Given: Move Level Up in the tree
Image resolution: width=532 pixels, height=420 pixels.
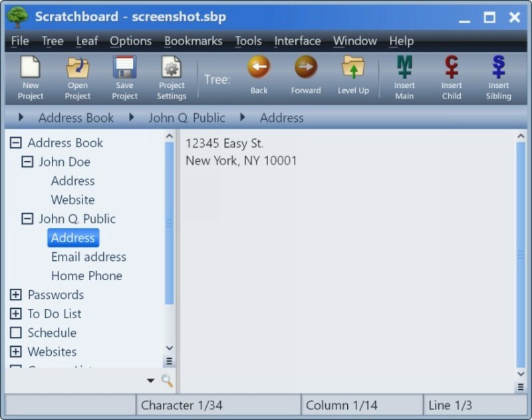Looking at the screenshot, I should coord(353,67).
